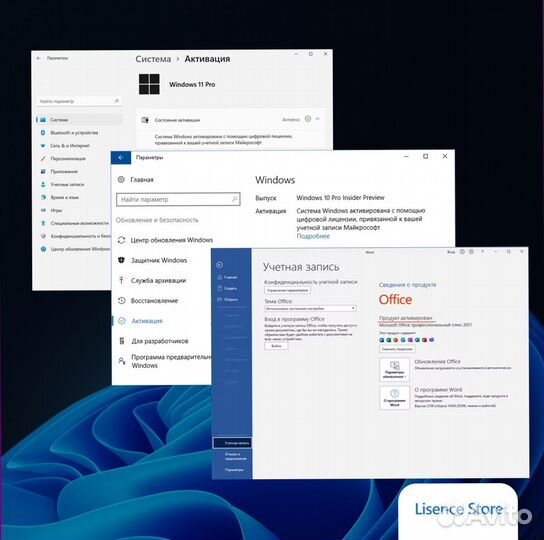Click the Windows 11 settings search field
This screenshot has height=540, width=544.
[x=79, y=101]
